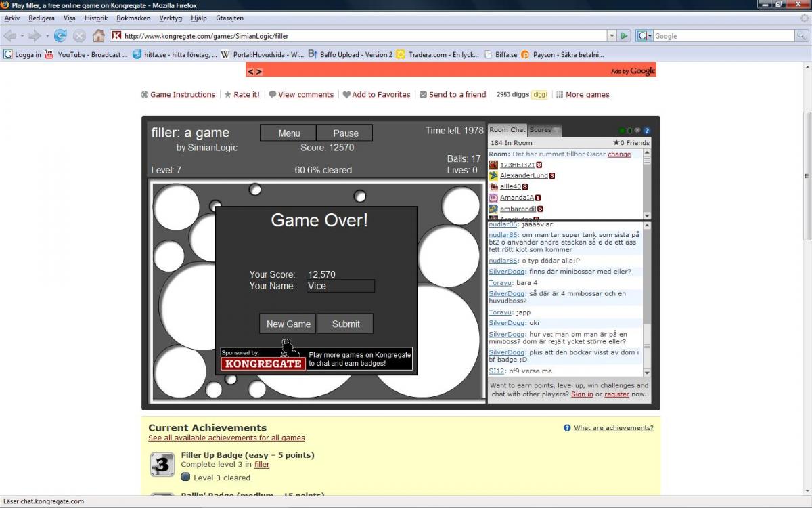812x508 pixels.
Task: Click the Your Name input field
Action: coord(340,286)
